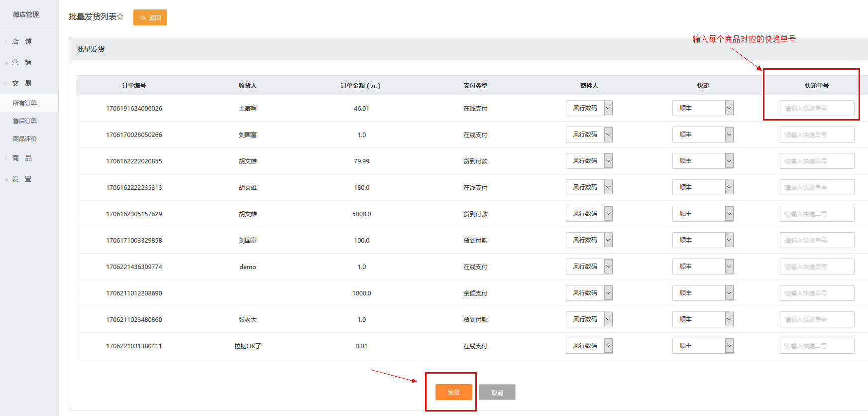
Task: Select 所有订单 in the sidebar
Action: pos(25,103)
